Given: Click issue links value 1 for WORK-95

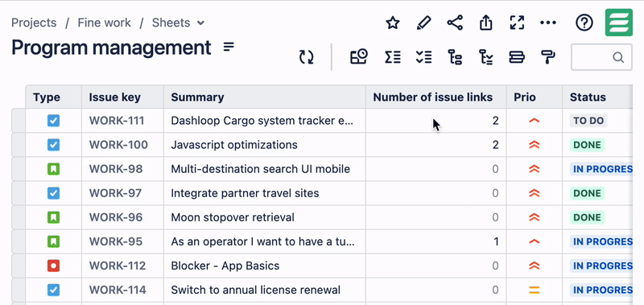Looking at the screenshot, I should 496,241.
